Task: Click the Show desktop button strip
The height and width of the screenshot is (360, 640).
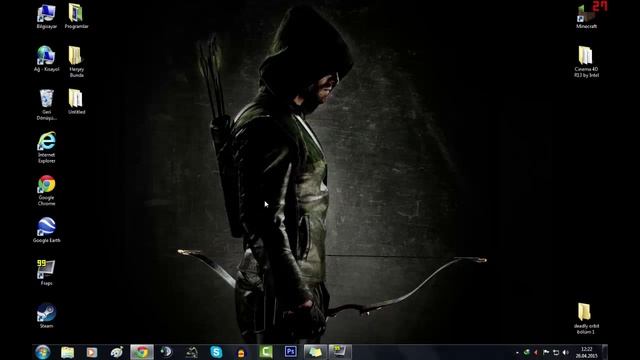Action: [605, 352]
